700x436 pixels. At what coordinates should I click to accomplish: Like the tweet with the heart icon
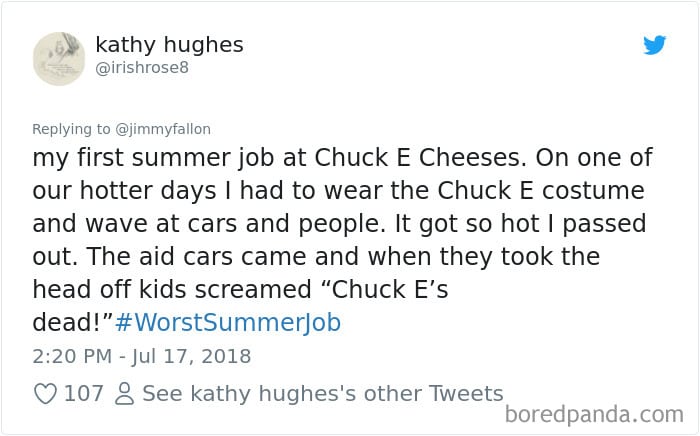point(45,393)
